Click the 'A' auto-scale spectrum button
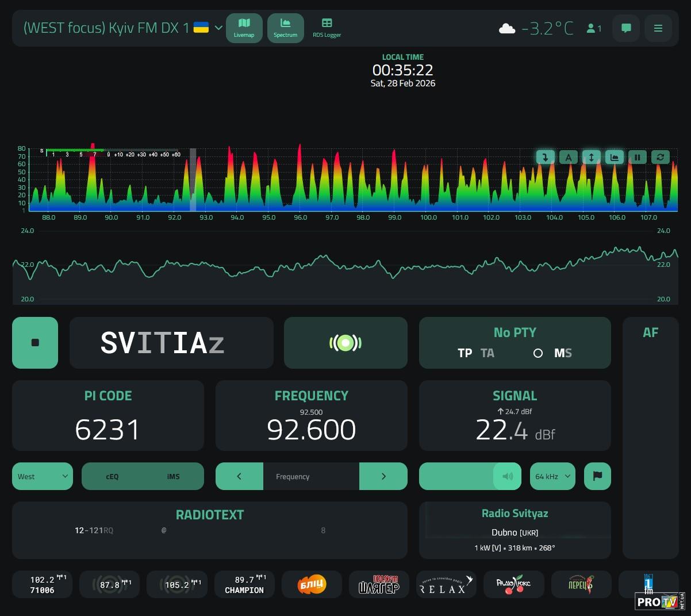691x616 pixels. [568, 157]
